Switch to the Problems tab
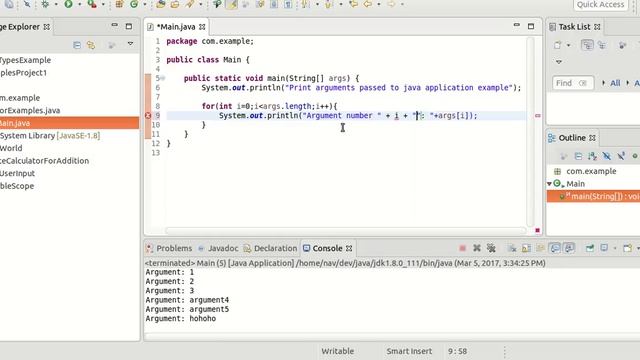The image size is (640, 360). click(x=169, y=248)
